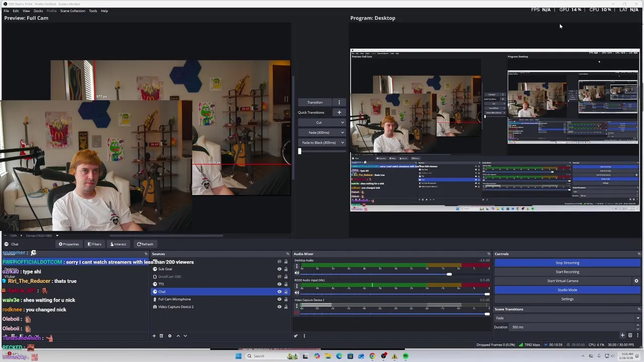Adjust RODE Audio Input volume slider
Image resolution: width=644 pixels, height=362 pixels.
487,294
